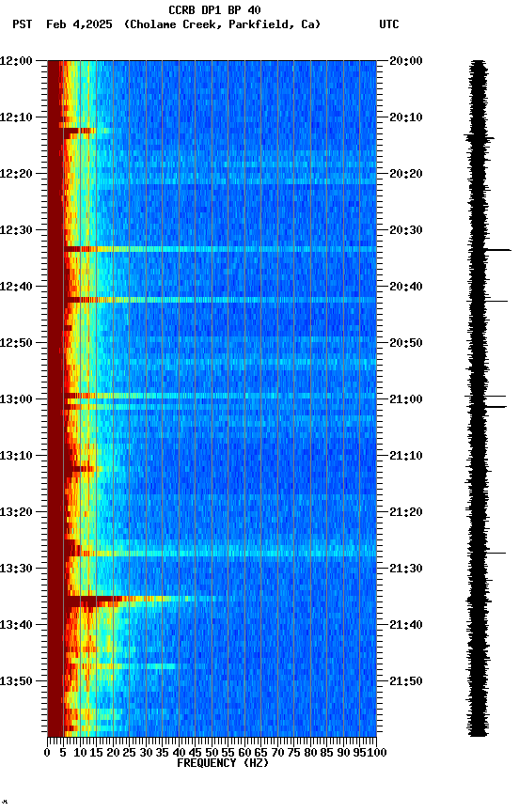Click the 12:10 PST time label
519x812 pixels.
[x=16, y=117]
